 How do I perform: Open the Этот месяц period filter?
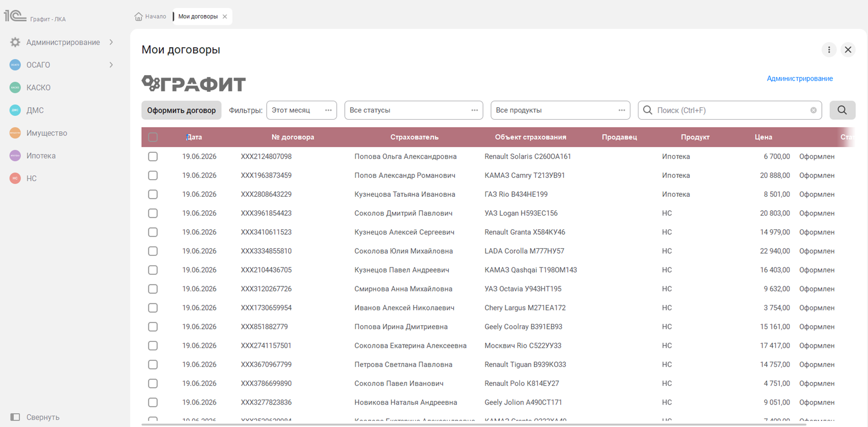pyautogui.click(x=302, y=110)
